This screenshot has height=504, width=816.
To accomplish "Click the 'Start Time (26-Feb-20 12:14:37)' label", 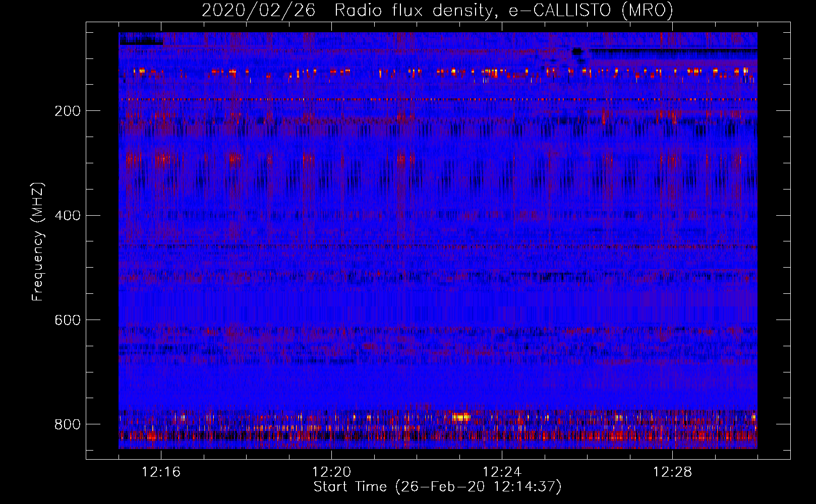I will pos(437,487).
